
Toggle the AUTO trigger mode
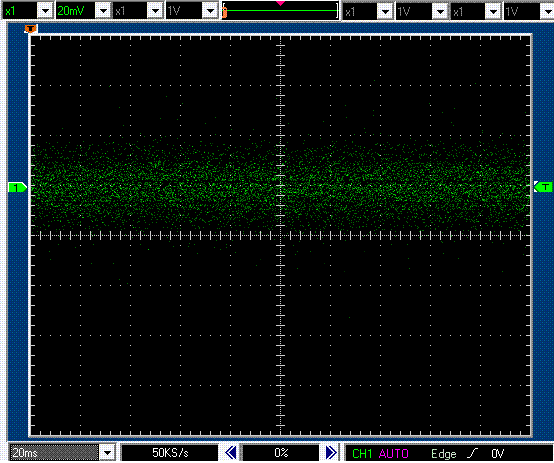click(393, 453)
